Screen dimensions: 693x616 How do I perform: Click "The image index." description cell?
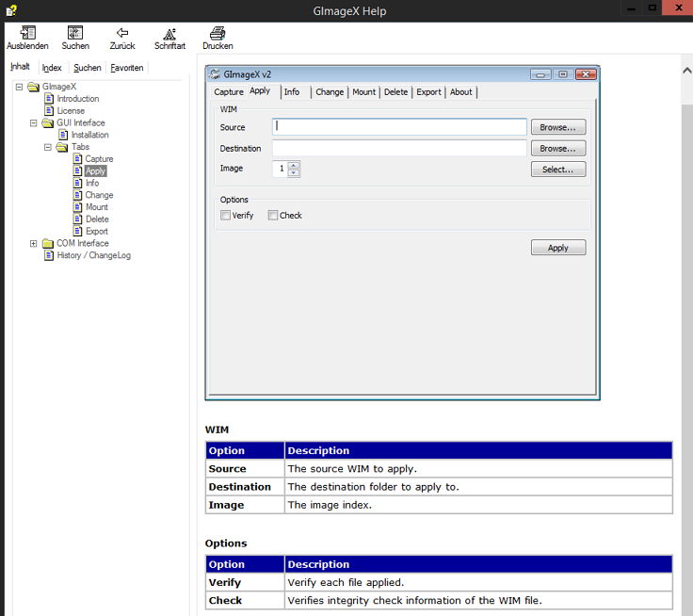(x=478, y=505)
